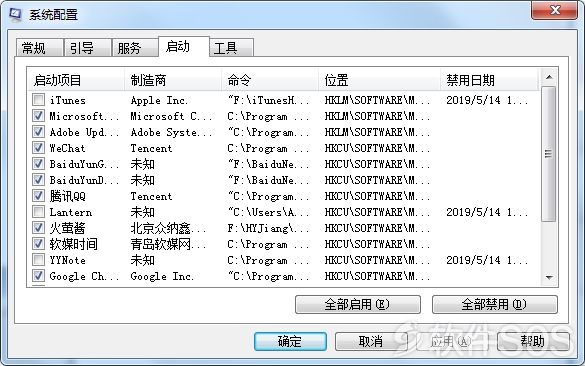Screen dimensions: 585x366
Task: Click the 应用(A) button
Action: tap(452, 341)
